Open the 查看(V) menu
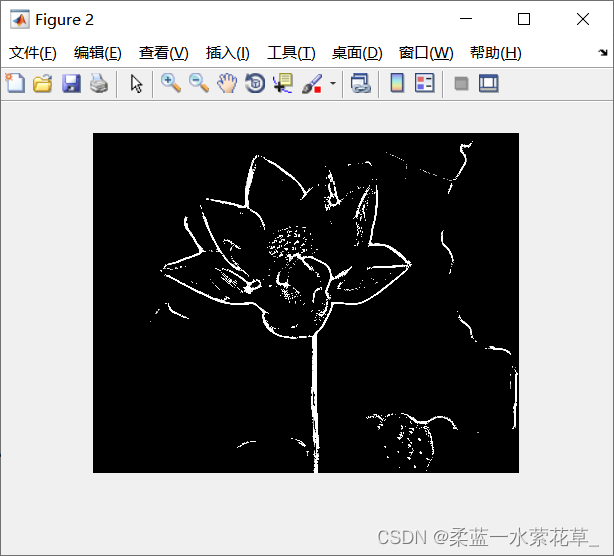614x556 pixels. [163, 53]
